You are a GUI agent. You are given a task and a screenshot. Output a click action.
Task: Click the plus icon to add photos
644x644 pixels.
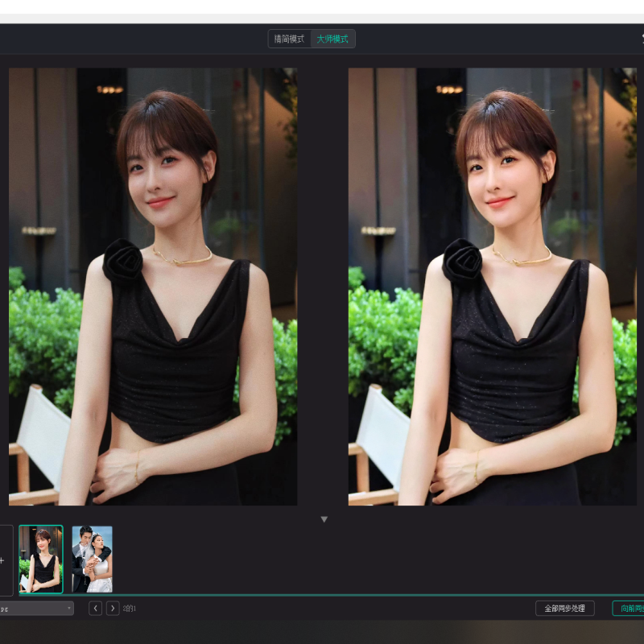point(2,560)
